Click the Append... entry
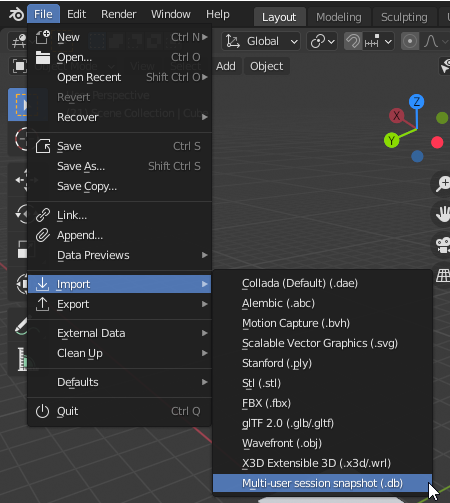This screenshot has width=450, height=503. (119, 235)
